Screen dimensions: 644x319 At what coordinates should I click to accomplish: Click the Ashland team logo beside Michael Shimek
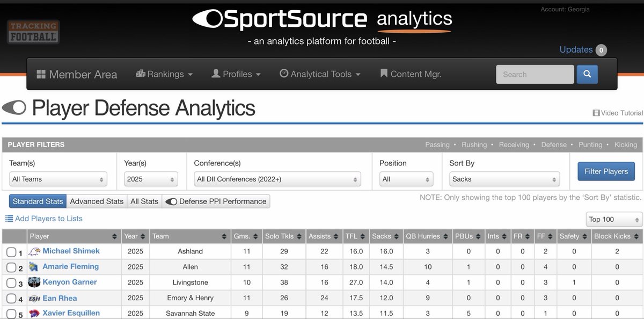pos(34,251)
